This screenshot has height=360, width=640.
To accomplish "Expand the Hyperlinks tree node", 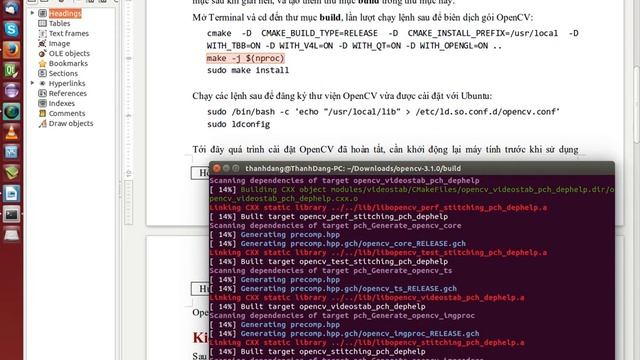I will click(32, 83).
